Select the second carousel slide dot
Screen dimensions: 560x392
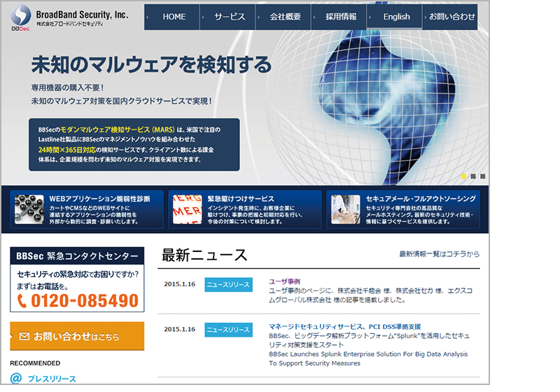[473, 176]
